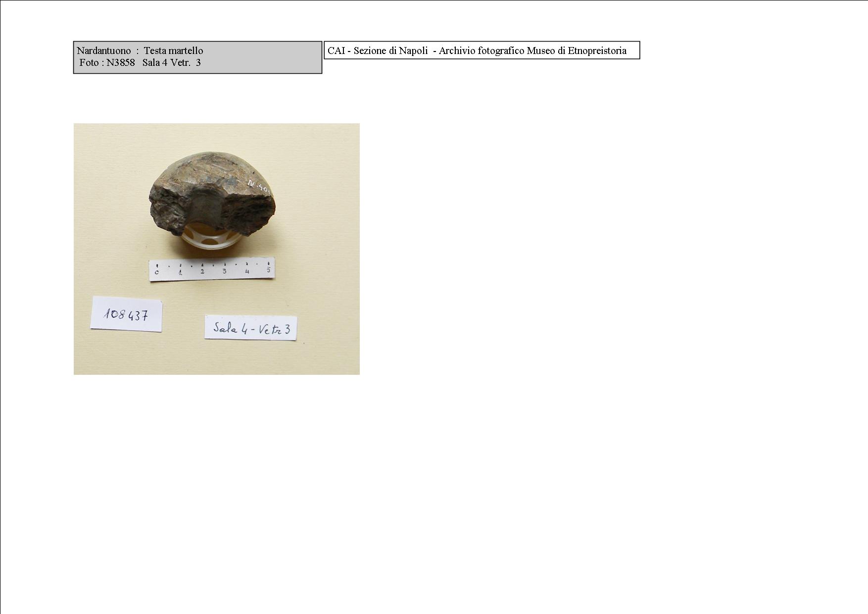Click the handwritten '108437' label in the photo
Viewport: 868px width, 614px height.
(x=126, y=314)
